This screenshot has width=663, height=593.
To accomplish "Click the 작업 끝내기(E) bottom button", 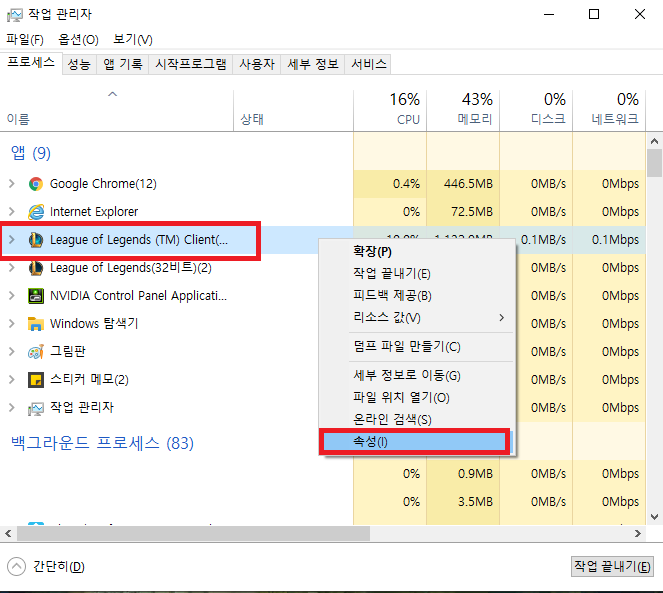I will point(612,566).
